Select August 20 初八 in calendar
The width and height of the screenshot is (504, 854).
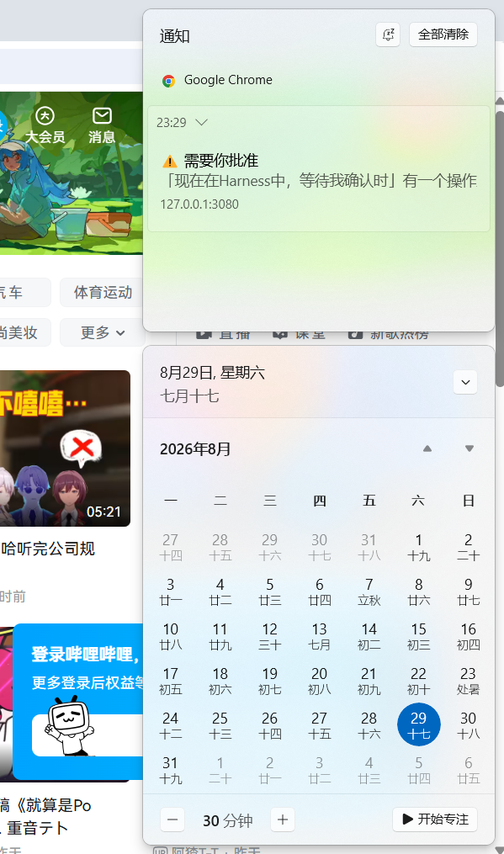pos(319,681)
